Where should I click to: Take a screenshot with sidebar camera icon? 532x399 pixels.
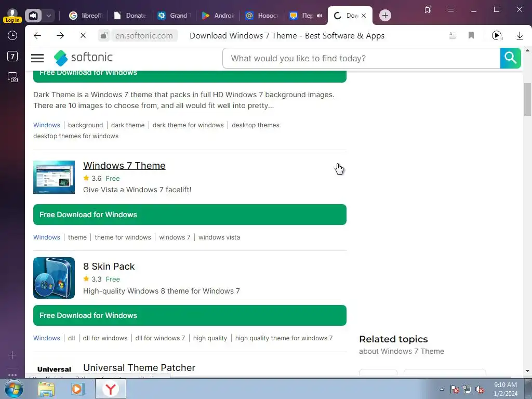[x=12, y=77]
